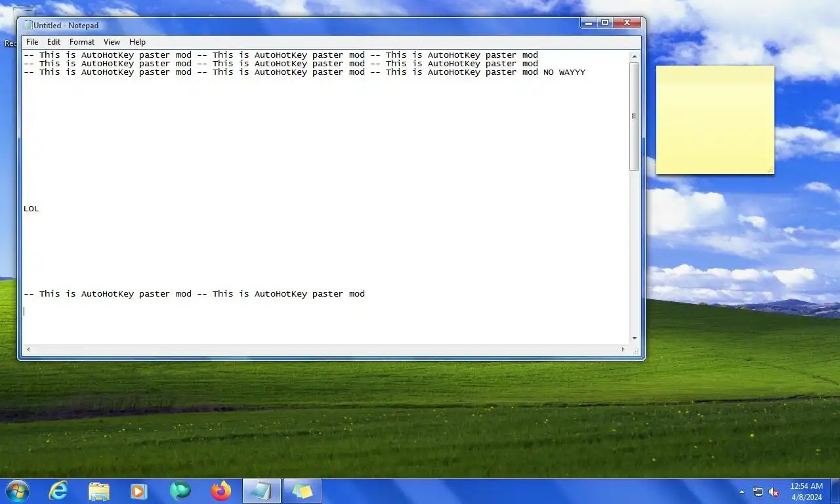The image size is (840, 504).
Task: Minimize the Untitled - Notepad window
Action: [588, 23]
